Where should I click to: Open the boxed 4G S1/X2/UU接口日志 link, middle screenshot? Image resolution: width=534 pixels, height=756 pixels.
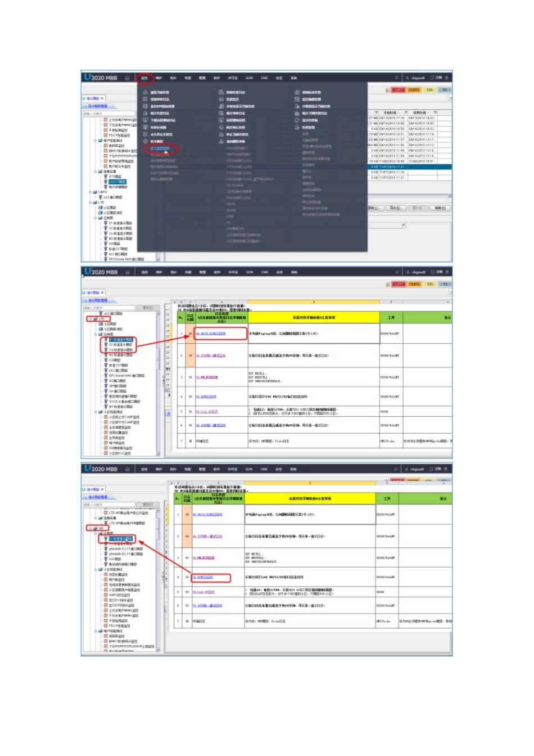(x=211, y=334)
